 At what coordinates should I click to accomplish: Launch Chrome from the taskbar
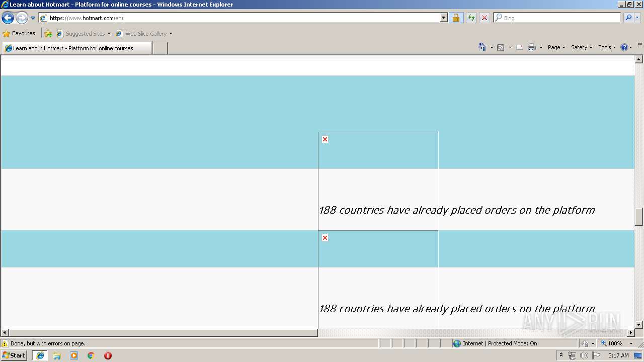click(91, 355)
